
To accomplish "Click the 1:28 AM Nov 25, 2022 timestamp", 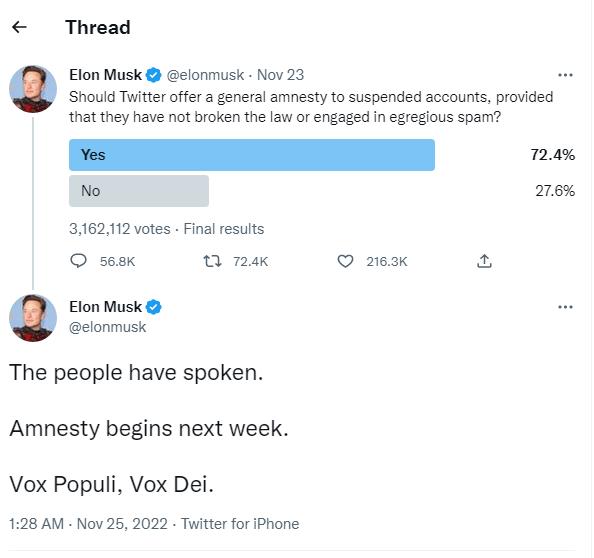I will 88,524.
